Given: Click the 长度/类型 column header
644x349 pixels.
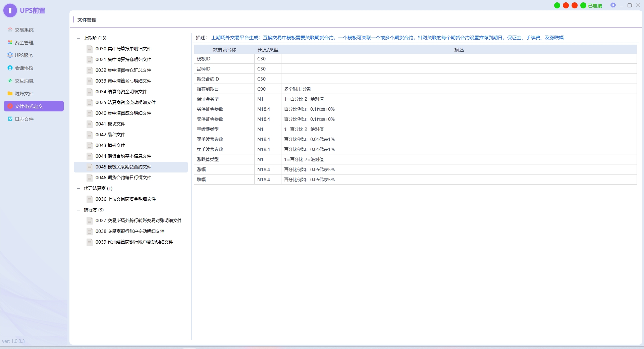Looking at the screenshot, I should 268,50.
